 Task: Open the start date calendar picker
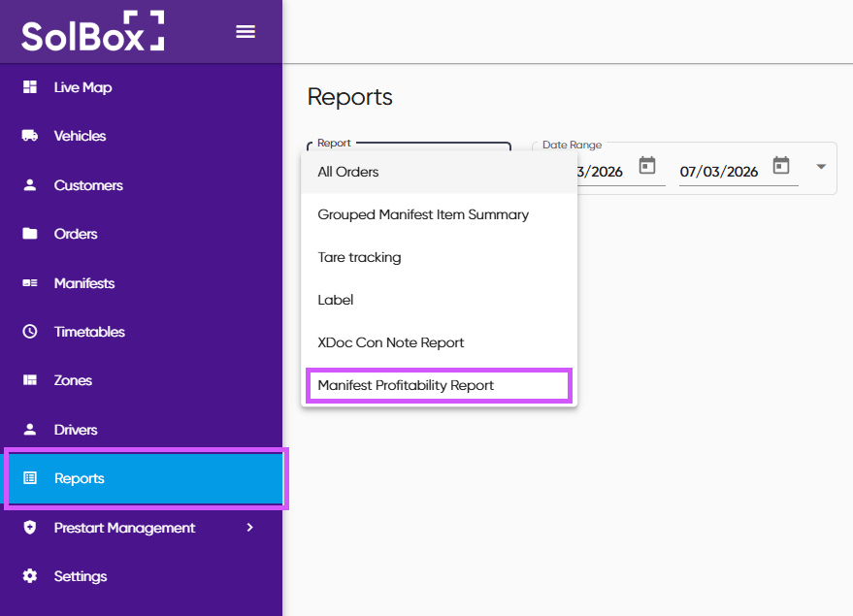coord(647,166)
